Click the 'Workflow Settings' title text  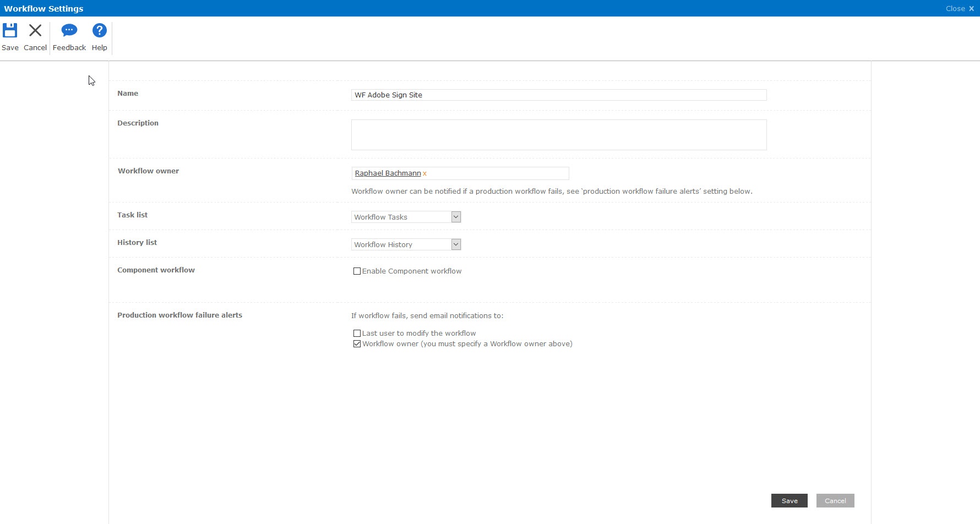click(43, 8)
